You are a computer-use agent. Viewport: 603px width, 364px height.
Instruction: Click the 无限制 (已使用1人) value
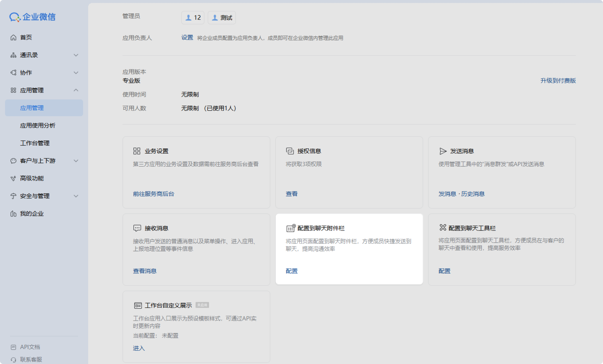click(209, 108)
